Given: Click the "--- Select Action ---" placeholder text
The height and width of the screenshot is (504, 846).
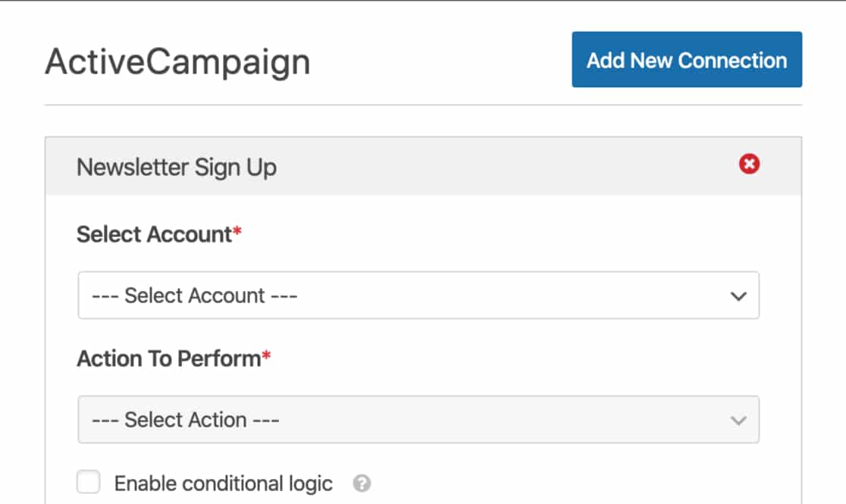Looking at the screenshot, I should coord(186,420).
